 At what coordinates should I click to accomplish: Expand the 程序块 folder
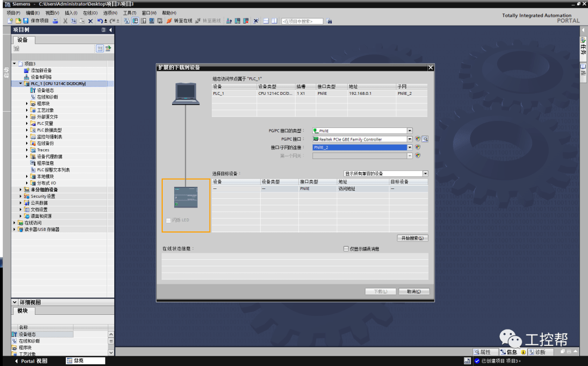click(x=27, y=103)
